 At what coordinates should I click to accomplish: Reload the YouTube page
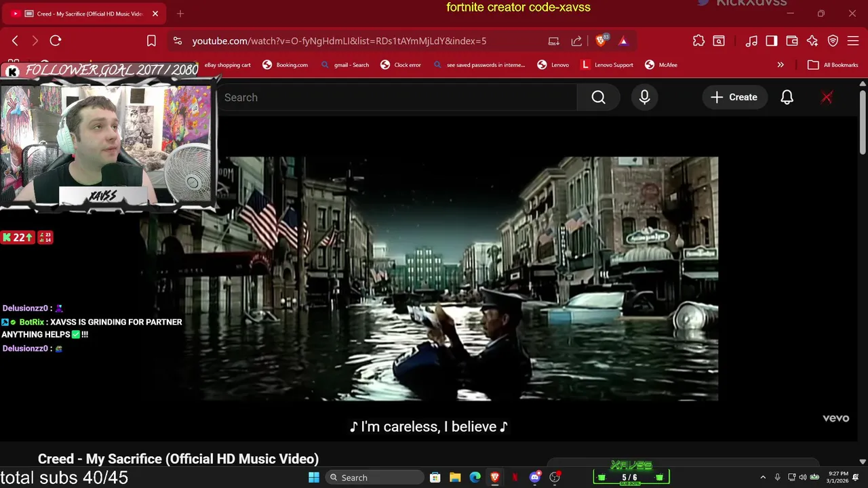pos(56,41)
